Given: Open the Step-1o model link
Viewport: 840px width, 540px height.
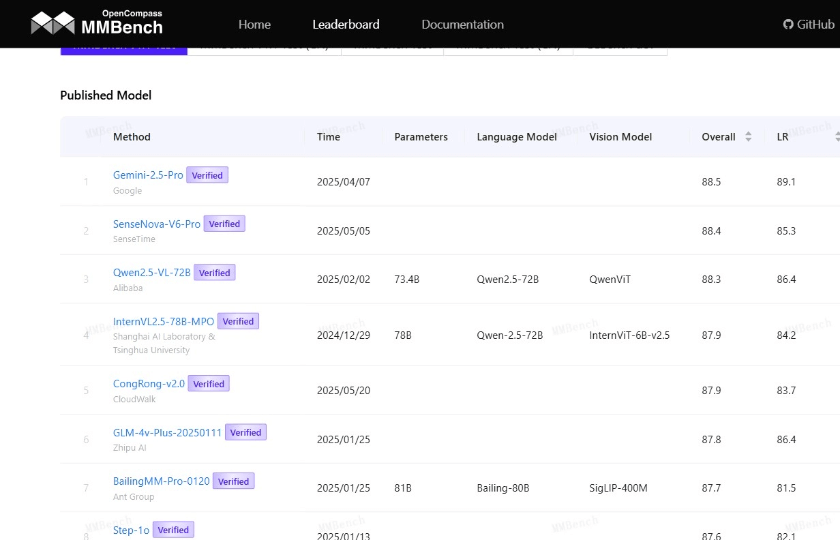Looking at the screenshot, I should click(131, 530).
